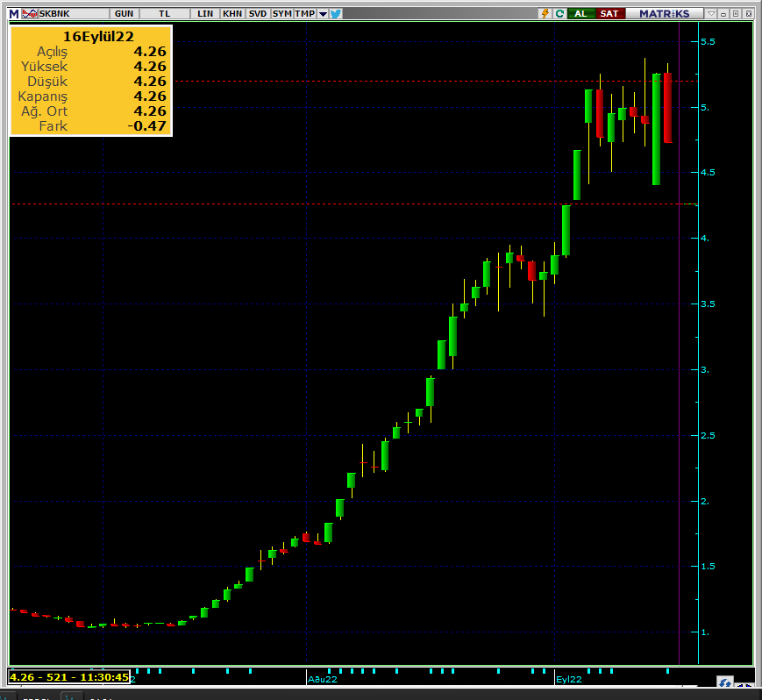Click the Fark value -0.47
The image size is (762, 700).
[x=146, y=126]
